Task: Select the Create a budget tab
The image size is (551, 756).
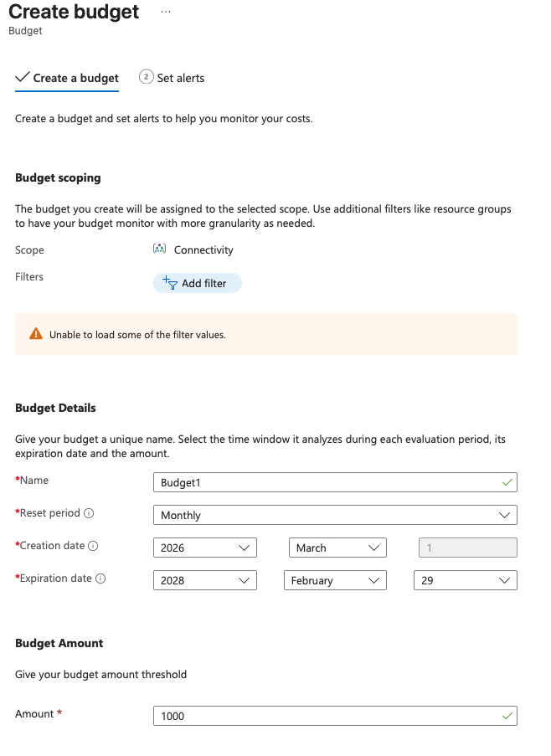Action: pos(75,78)
